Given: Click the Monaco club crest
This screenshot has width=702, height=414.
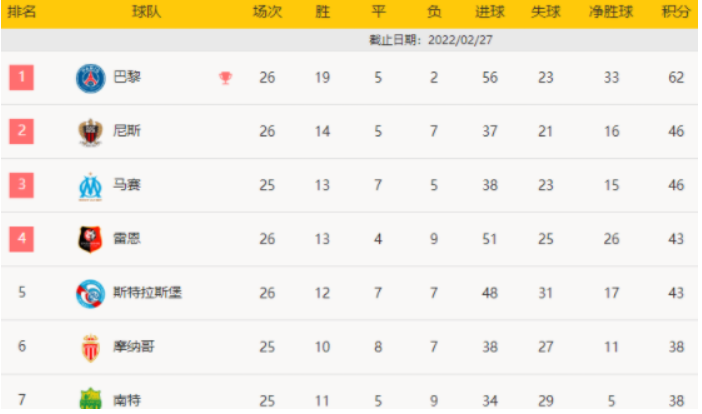Looking at the screenshot, I should click(90, 348).
